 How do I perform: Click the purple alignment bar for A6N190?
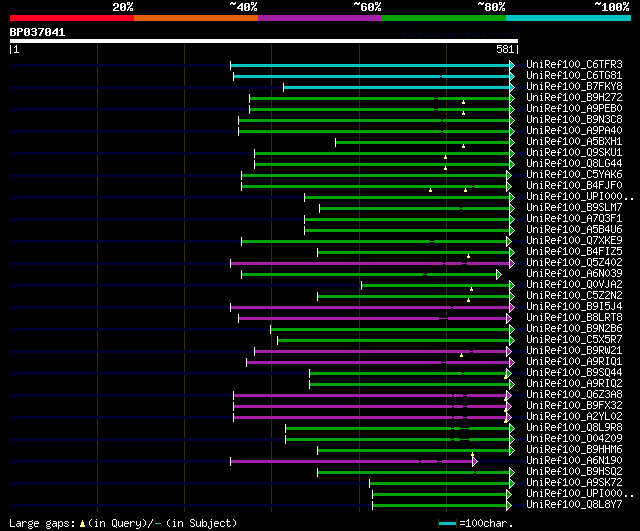tap(351, 462)
